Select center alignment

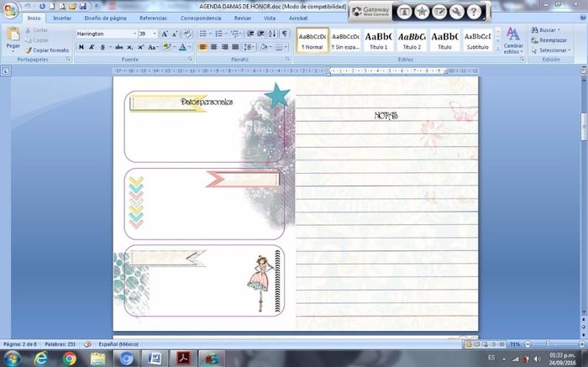coord(213,47)
